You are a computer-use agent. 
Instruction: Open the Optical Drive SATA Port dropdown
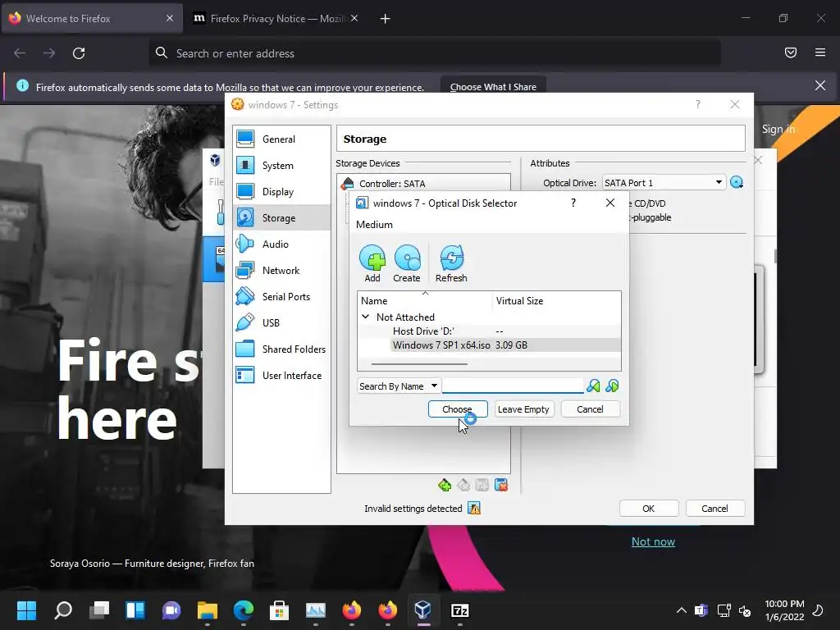tap(664, 183)
